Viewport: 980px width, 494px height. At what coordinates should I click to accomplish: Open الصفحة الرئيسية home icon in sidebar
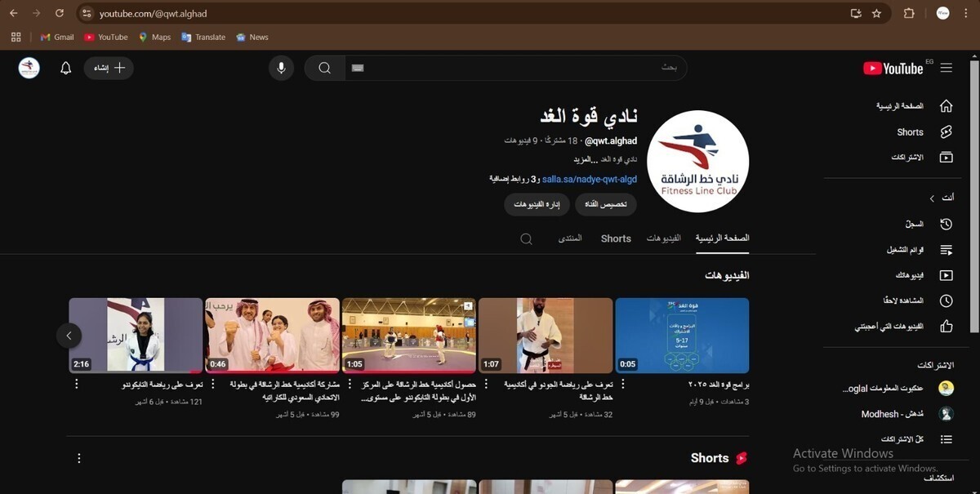946,105
